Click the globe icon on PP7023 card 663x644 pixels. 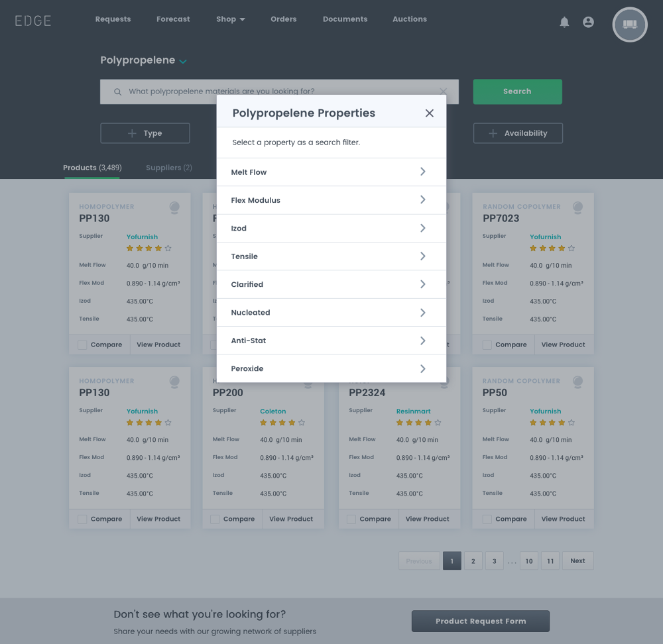pyautogui.click(x=577, y=207)
